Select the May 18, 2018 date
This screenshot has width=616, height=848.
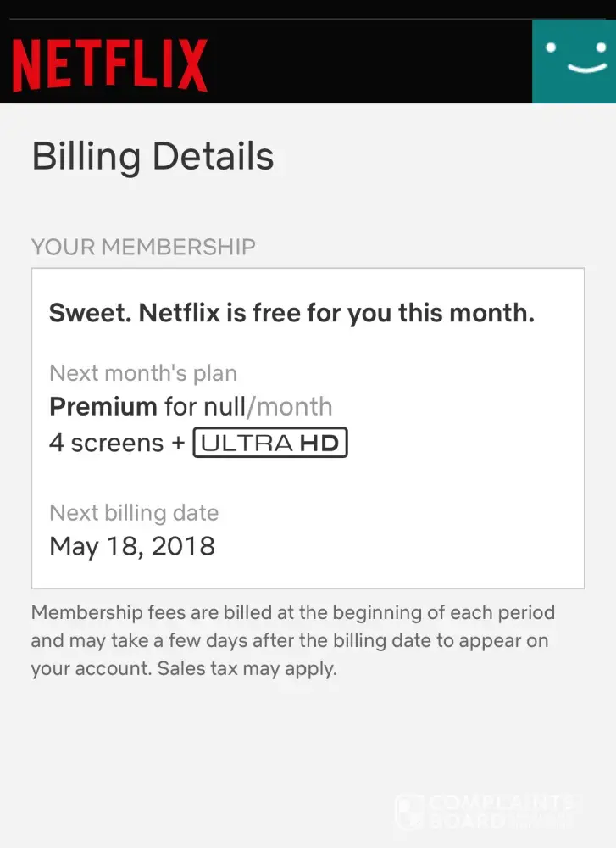click(x=132, y=545)
